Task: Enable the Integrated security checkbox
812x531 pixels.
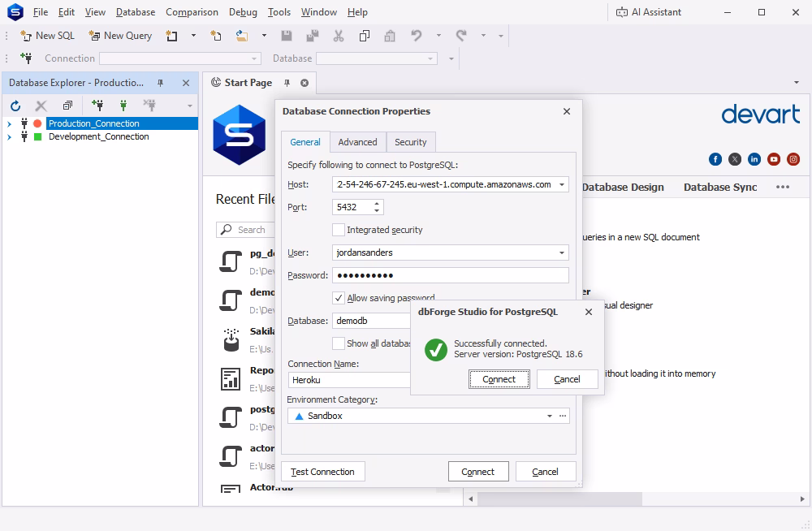Action: pos(338,230)
